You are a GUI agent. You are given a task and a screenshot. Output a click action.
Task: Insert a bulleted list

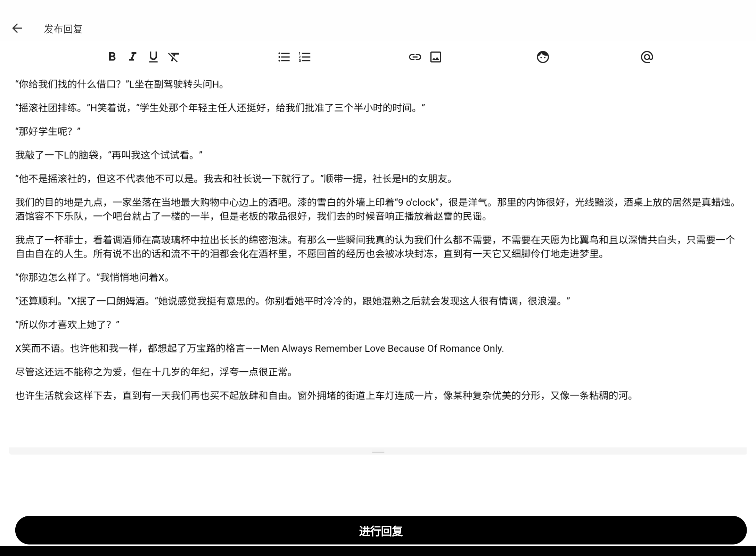point(284,57)
